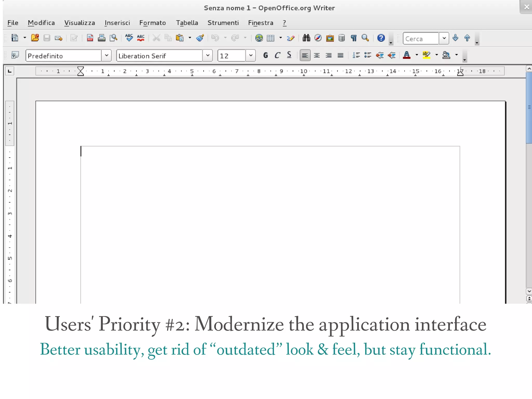Screen dimensions: 532x399
Task: Open the Table size dropdown arrow
Action: [281, 38]
